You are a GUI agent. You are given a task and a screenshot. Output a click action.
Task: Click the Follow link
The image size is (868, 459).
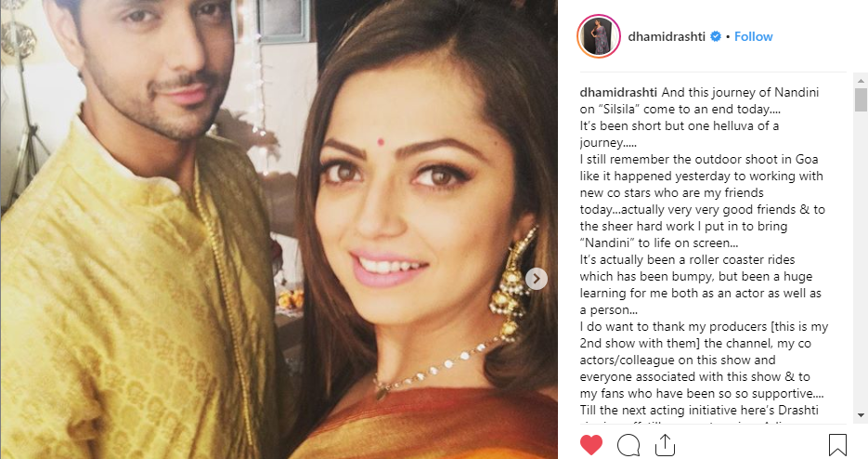(753, 36)
